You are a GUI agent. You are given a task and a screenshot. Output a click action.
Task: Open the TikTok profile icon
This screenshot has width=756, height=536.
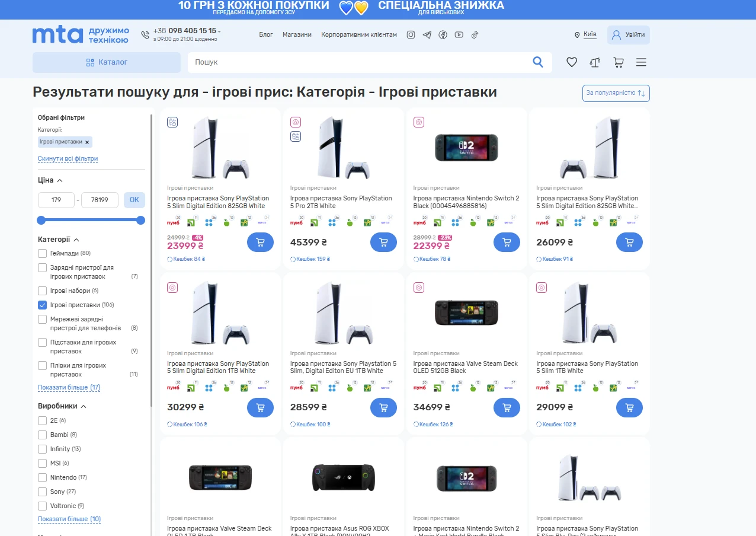tap(475, 35)
